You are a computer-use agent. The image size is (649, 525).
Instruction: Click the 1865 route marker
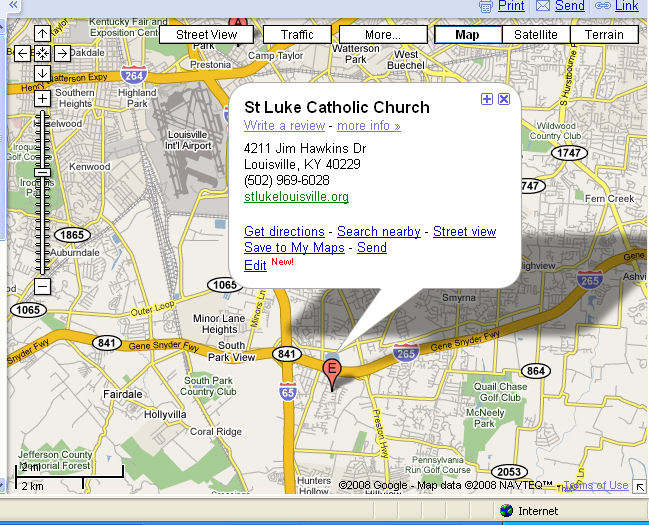[x=72, y=235]
